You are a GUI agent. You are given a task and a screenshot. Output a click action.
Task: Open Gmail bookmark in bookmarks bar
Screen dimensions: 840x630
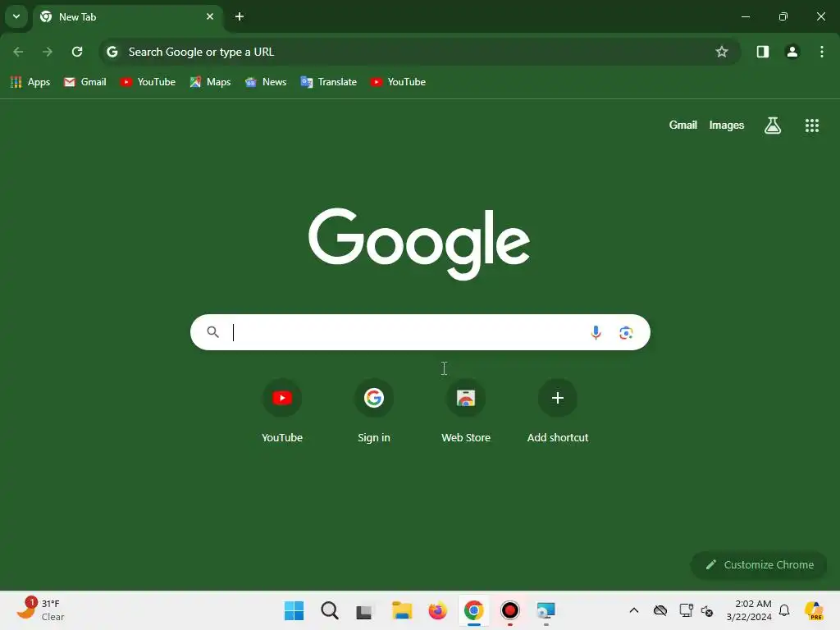[x=85, y=82]
